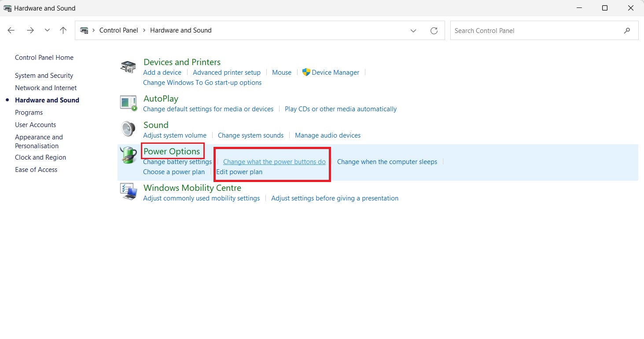Open Mouse settings

pos(281,72)
